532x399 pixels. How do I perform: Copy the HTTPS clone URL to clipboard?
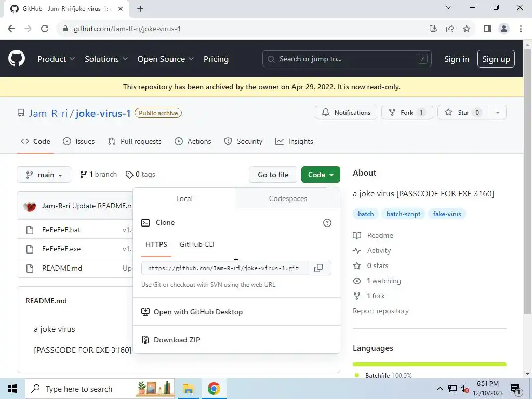coord(318,268)
